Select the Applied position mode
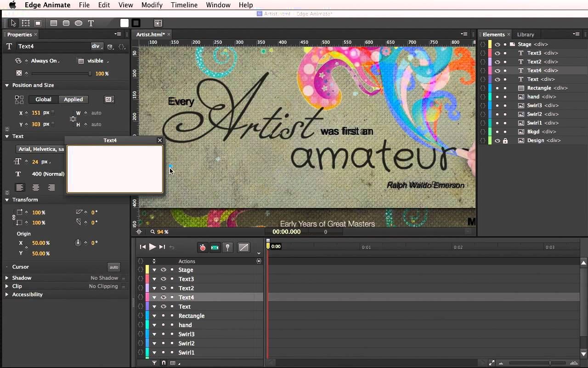This screenshot has width=588, height=368. point(73,99)
